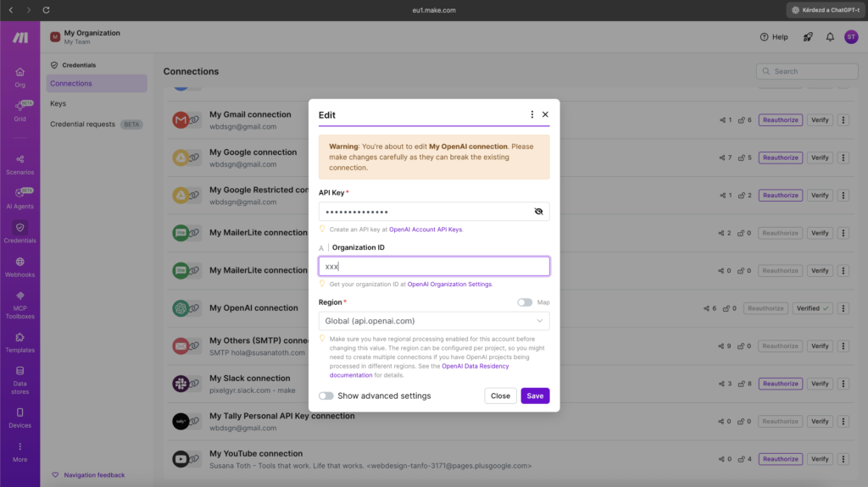This screenshot has width=868, height=487.
Task: Click the Organization ID input field
Action: (x=434, y=266)
